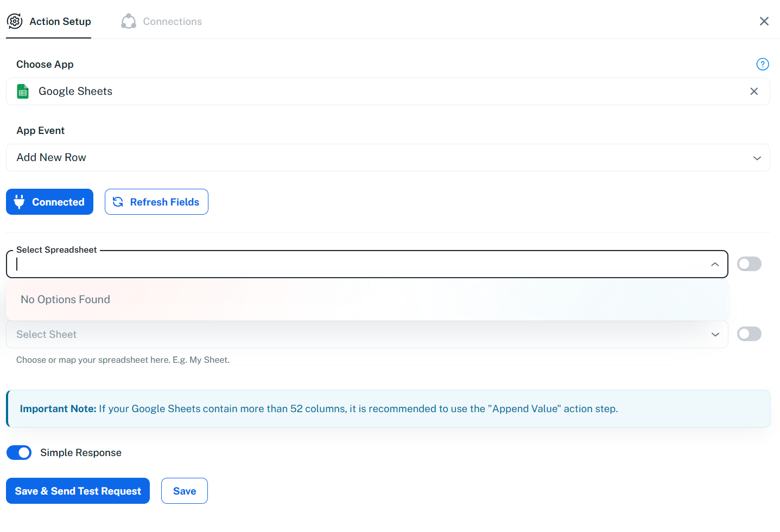Click the plug icon on Connected button
Screen dimensions: 780x532
coord(20,202)
